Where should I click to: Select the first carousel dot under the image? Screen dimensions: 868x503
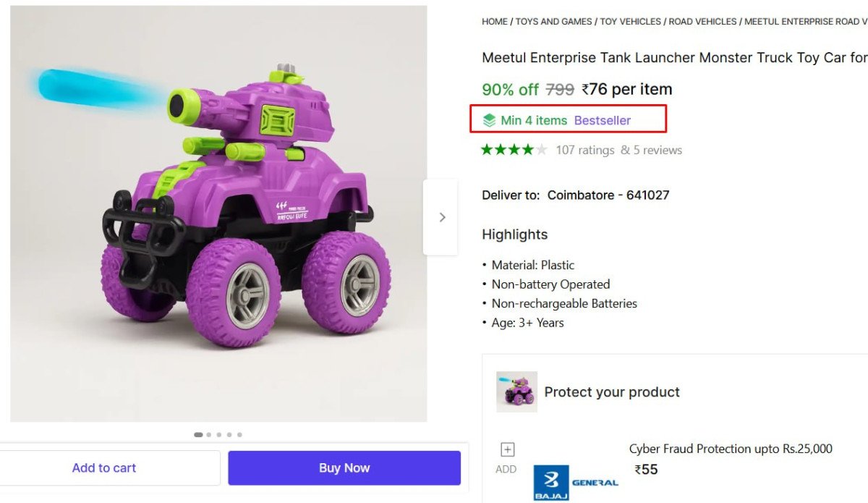coord(197,434)
